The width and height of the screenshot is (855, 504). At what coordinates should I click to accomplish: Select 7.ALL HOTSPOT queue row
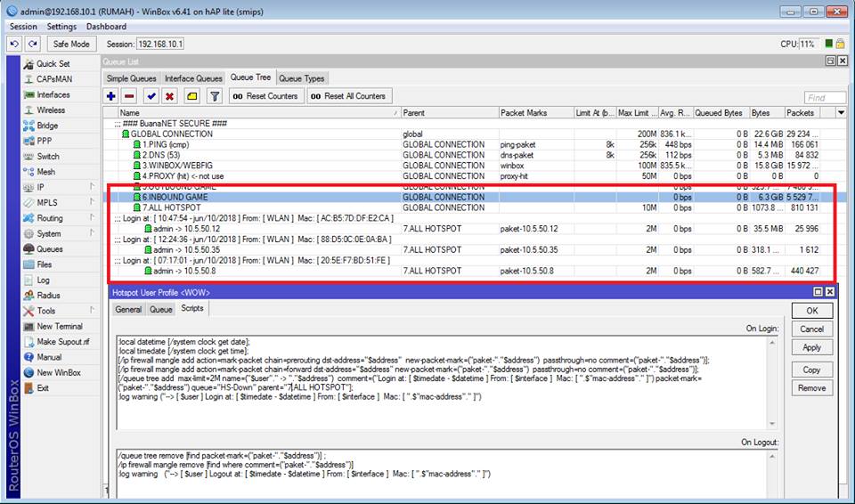[469, 207]
